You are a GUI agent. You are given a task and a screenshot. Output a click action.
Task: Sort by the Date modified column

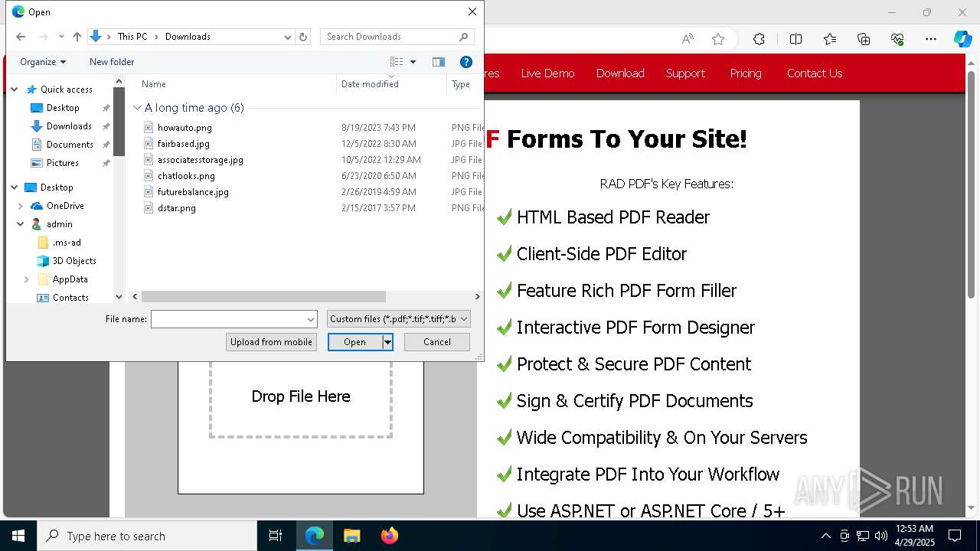tap(391, 84)
